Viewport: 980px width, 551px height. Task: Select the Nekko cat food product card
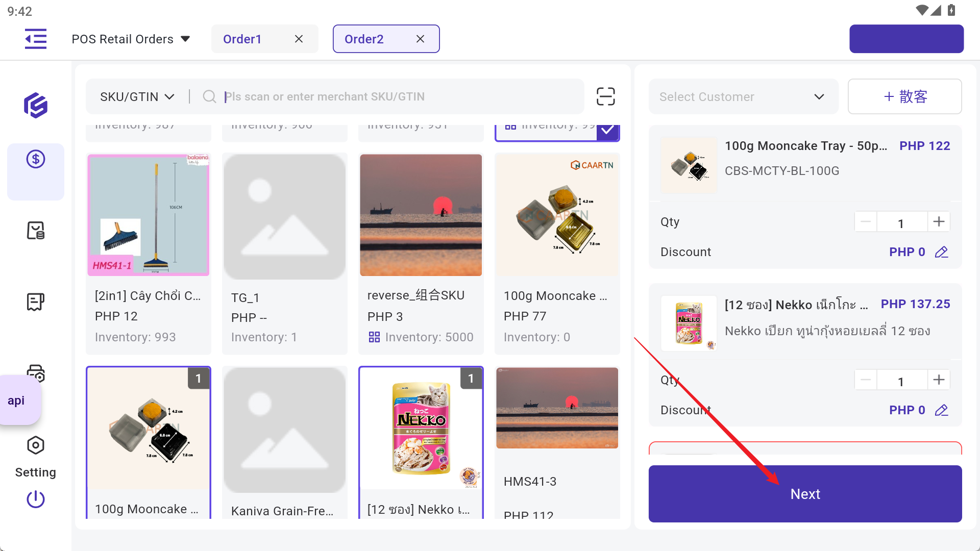click(421, 442)
